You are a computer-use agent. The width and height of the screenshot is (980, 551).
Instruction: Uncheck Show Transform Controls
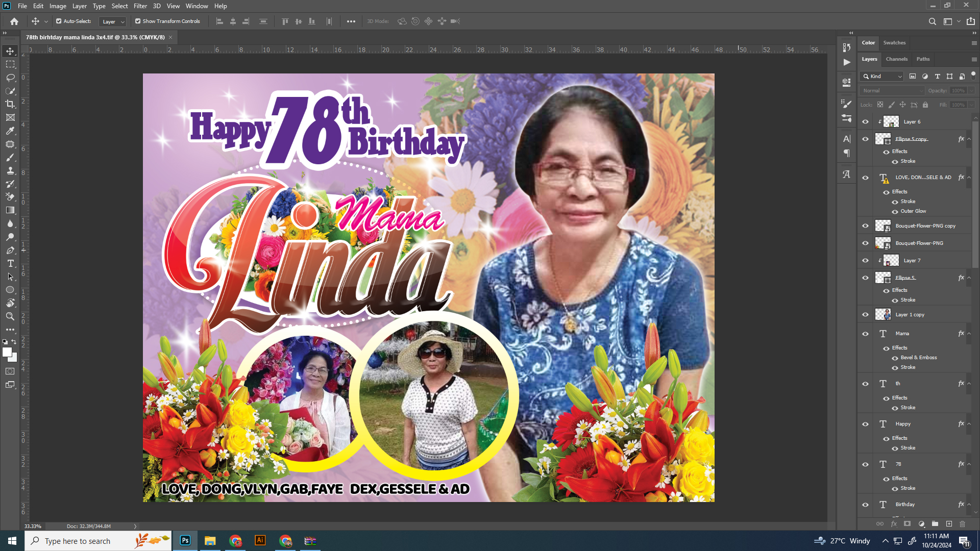[x=138, y=21]
